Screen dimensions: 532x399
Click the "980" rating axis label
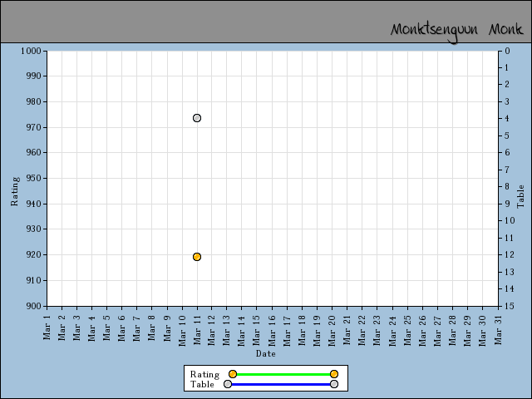33,101
